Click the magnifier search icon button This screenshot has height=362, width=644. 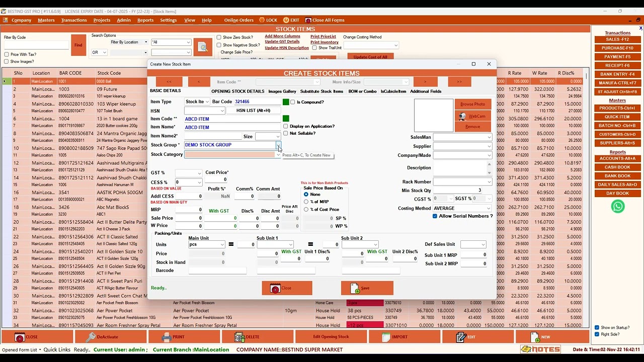(203, 47)
